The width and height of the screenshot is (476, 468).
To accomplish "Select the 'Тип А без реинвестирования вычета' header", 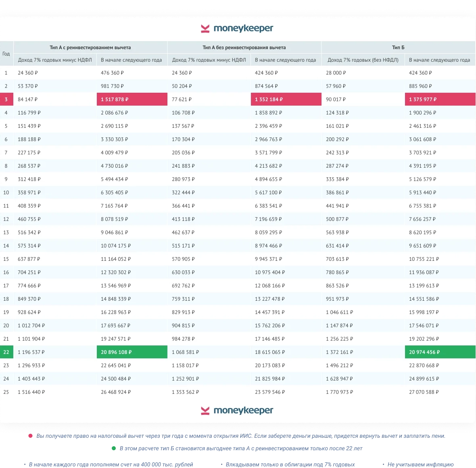I will point(244,47).
